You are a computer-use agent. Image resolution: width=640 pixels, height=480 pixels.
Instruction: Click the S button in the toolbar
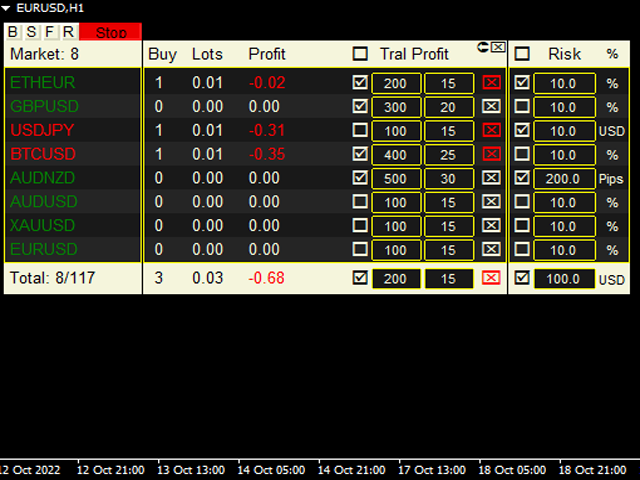point(31,32)
